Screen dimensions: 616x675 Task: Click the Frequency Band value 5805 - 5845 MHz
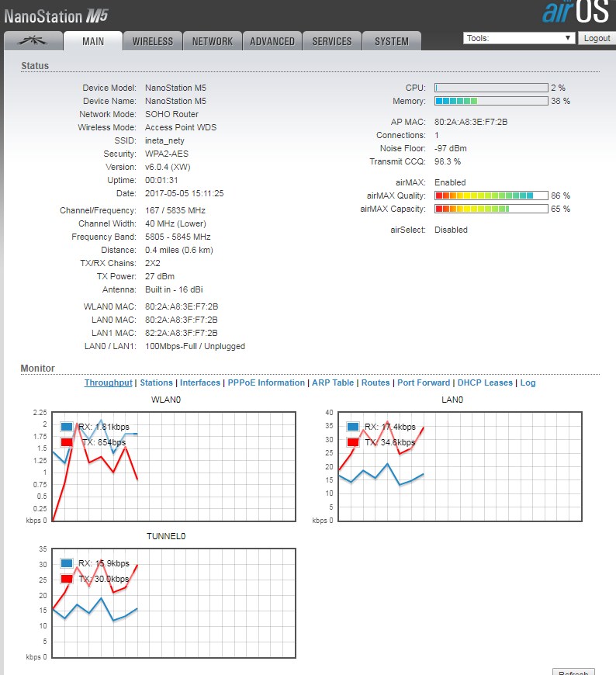click(x=178, y=237)
